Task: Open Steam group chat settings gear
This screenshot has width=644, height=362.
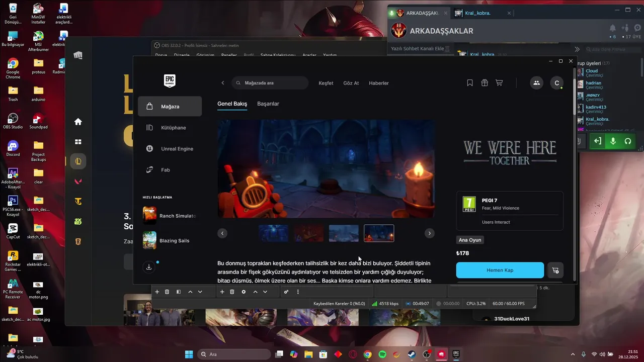Action: click(x=637, y=28)
